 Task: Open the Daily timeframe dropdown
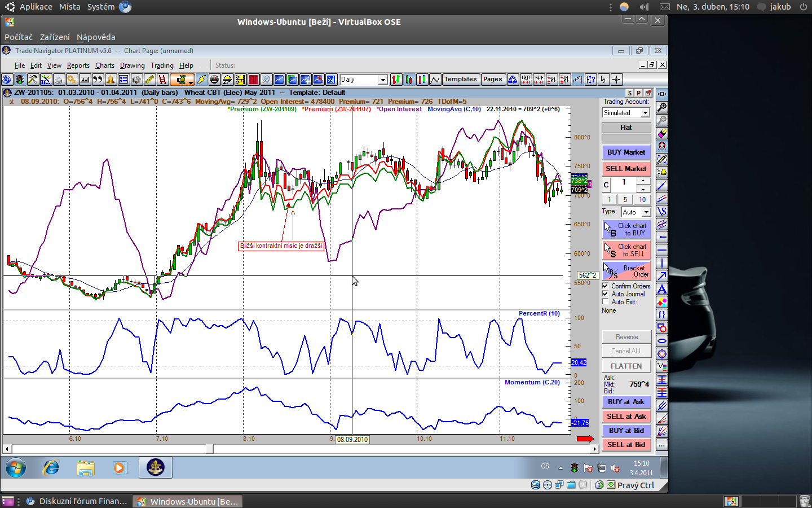point(382,80)
